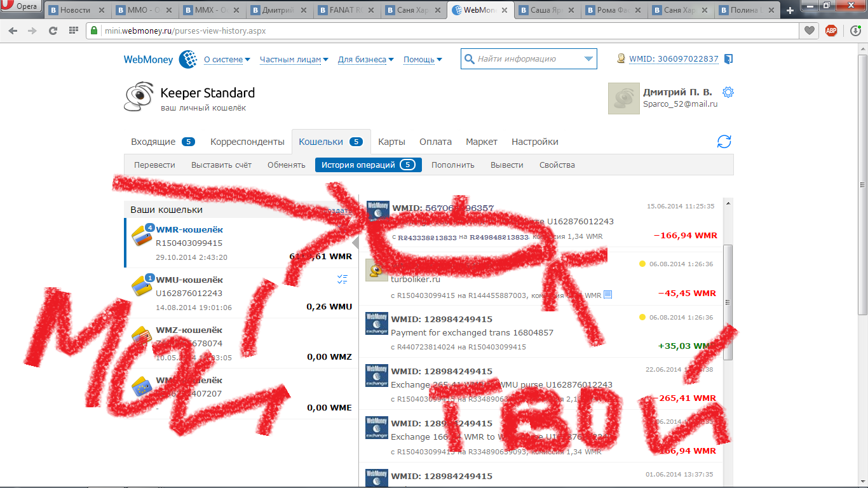Click exchanger icon on Payment for exchanged trans row
Image resolution: width=868 pixels, height=488 pixels.
coord(377,323)
